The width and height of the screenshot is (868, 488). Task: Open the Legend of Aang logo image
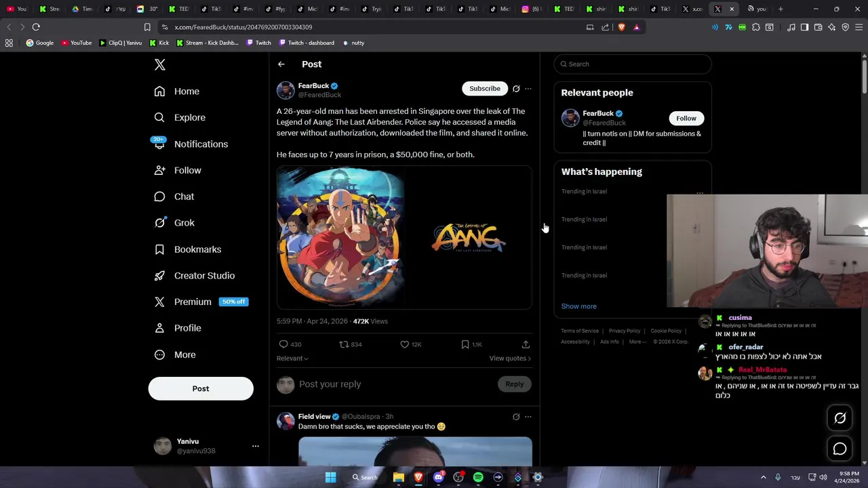469,238
